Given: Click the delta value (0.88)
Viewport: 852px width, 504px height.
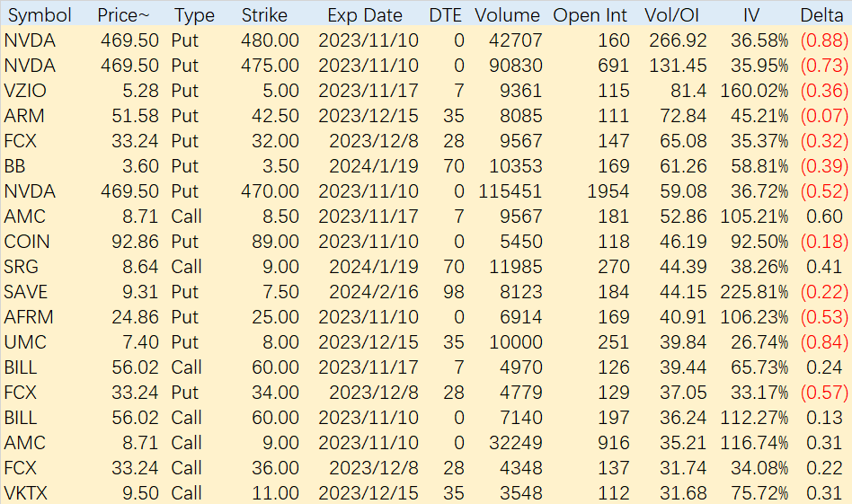Looking at the screenshot, I should pos(824,40).
